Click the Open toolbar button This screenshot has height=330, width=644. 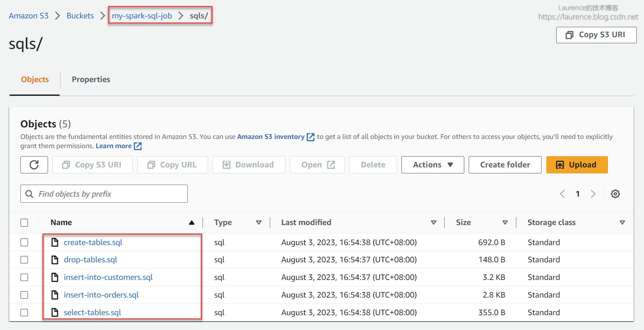317,165
